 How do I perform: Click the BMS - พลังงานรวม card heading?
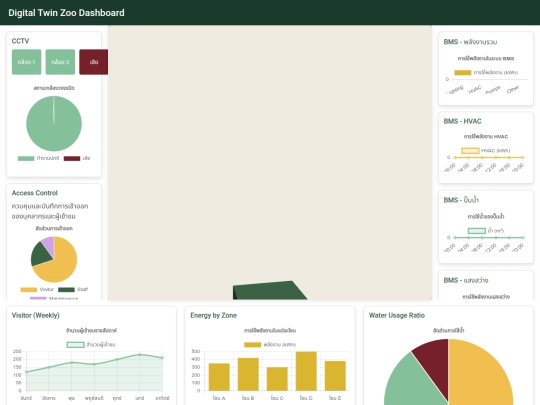click(x=470, y=42)
